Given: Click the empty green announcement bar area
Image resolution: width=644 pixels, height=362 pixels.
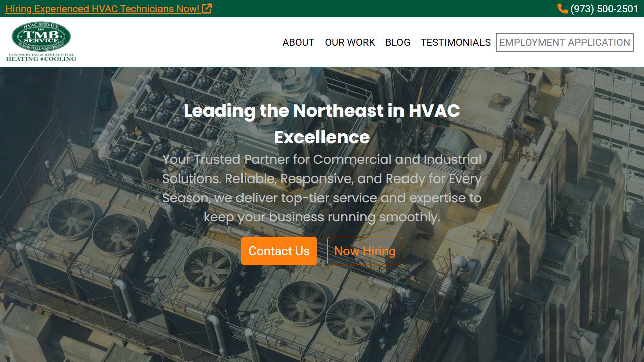Looking at the screenshot, I should (382, 9).
